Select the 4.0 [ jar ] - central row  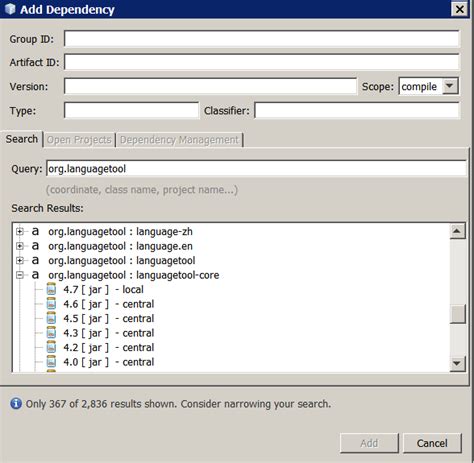pyautogui.click(x=109, y=362)
